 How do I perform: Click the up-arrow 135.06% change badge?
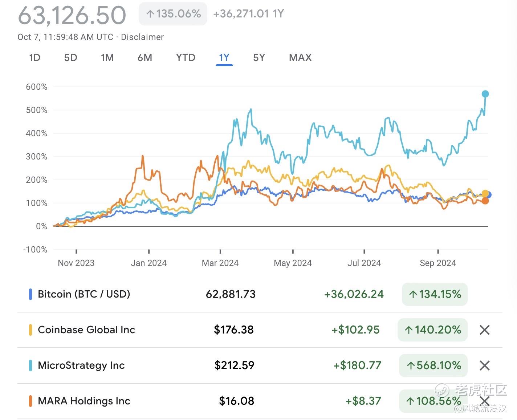point(173,14)
